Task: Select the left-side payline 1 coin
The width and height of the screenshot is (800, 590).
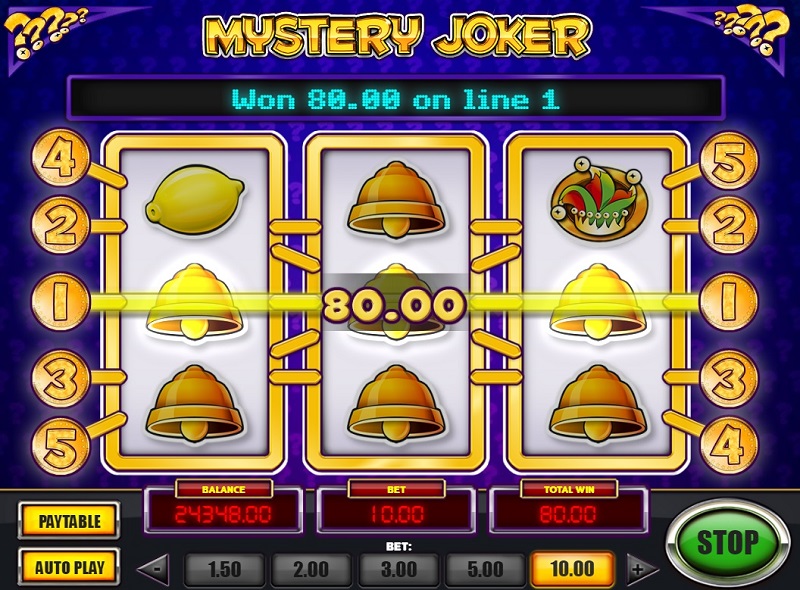Action: pyautogui.click(x=61, y=301)
